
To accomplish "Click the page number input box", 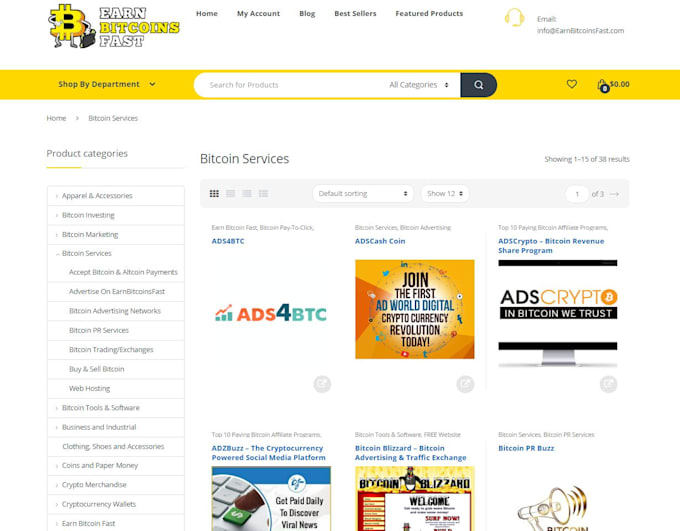I will click(577, 194).
